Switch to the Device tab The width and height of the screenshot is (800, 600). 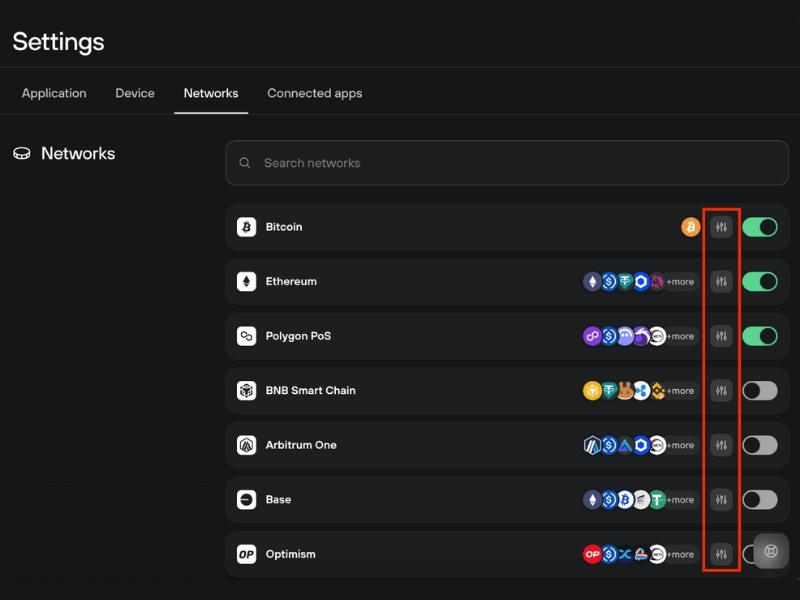(135, 93)
